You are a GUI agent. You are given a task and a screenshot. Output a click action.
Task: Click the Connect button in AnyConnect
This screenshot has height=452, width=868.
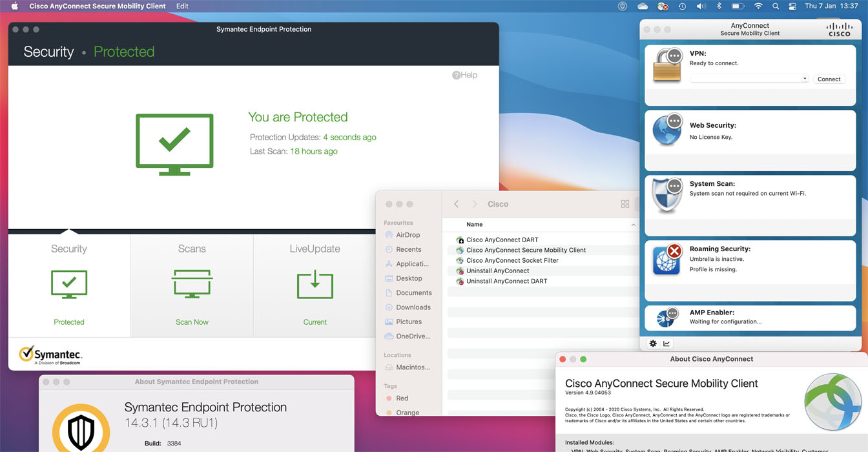(829, 79)
